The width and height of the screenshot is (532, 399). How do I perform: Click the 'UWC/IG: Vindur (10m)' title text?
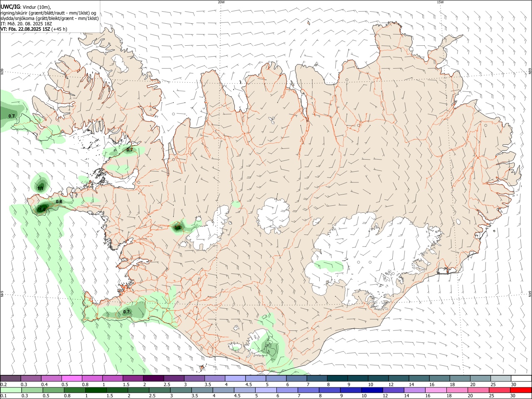(x=26, y=7)
